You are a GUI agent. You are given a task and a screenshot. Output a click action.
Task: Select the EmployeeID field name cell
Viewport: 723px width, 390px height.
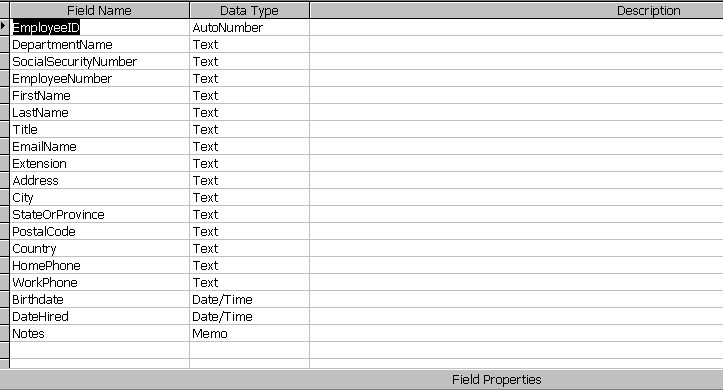(100, 28)
